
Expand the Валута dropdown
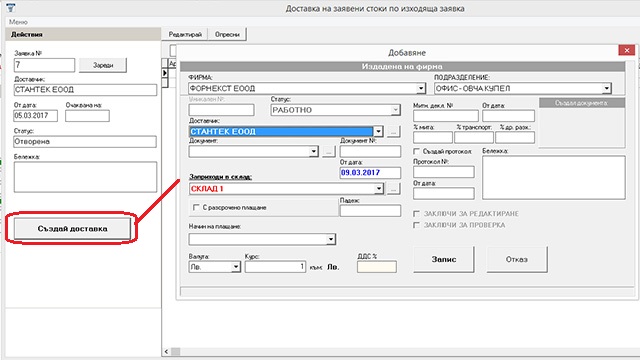pyautogui.click(x=236, y=267)
